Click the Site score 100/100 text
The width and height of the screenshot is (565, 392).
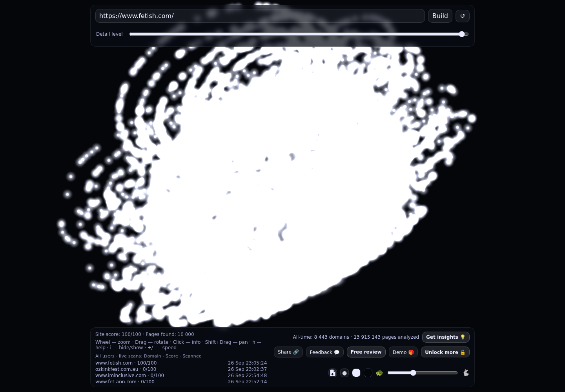tap(118, 334)
